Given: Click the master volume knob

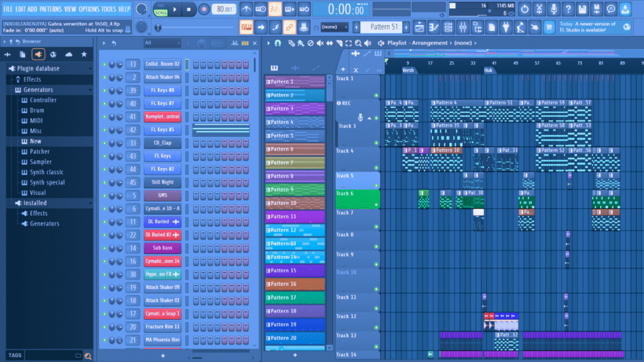Looking at the screenshot, I should coord(142,9).
